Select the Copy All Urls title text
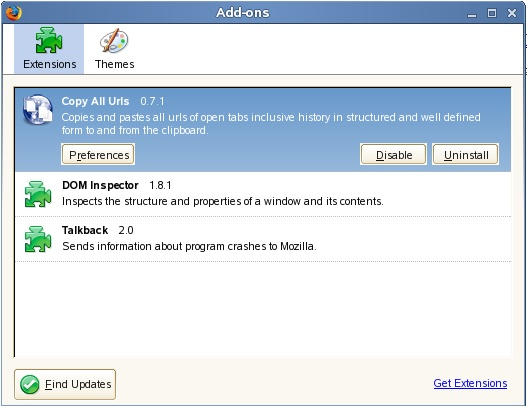Screen dimensions: 528x407 95,101
